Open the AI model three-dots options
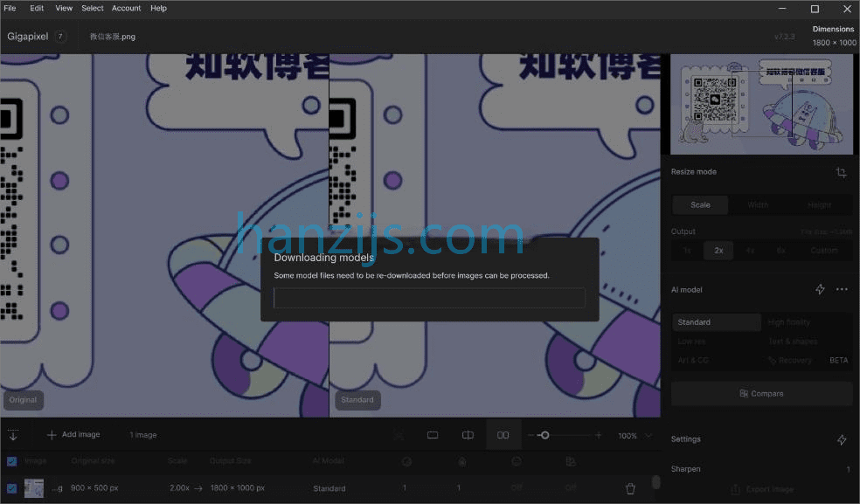The image size is (860, 504). pos(842,290)
